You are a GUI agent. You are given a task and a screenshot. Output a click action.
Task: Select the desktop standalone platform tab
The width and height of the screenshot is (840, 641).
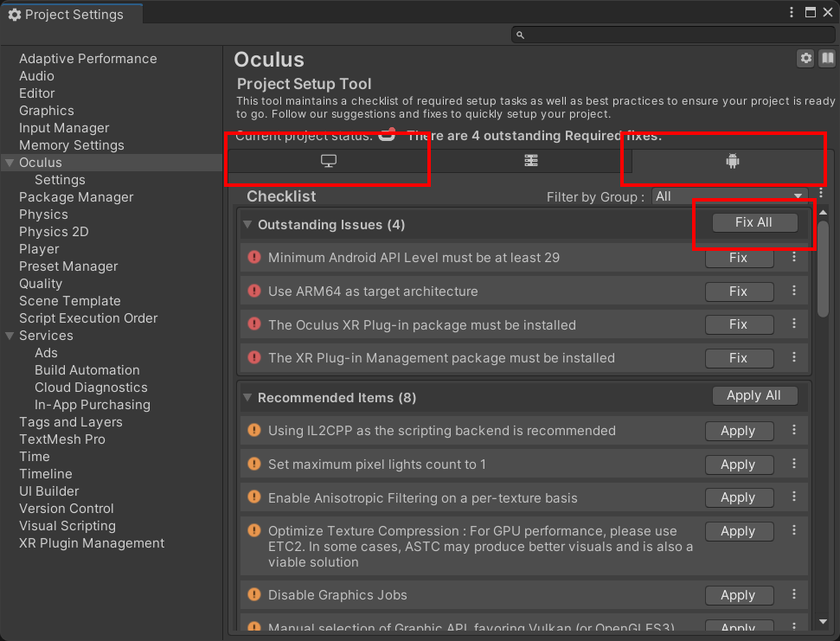pos(328,162)
